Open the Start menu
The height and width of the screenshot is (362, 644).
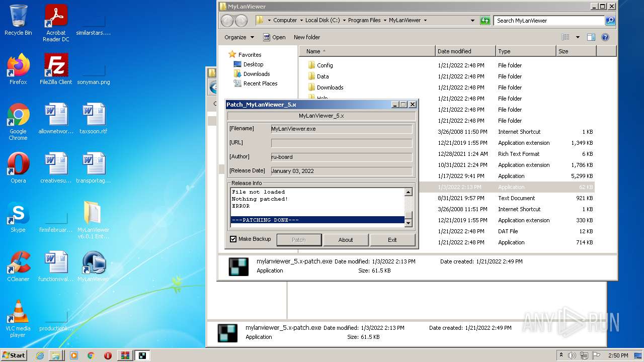coord(14,355)
